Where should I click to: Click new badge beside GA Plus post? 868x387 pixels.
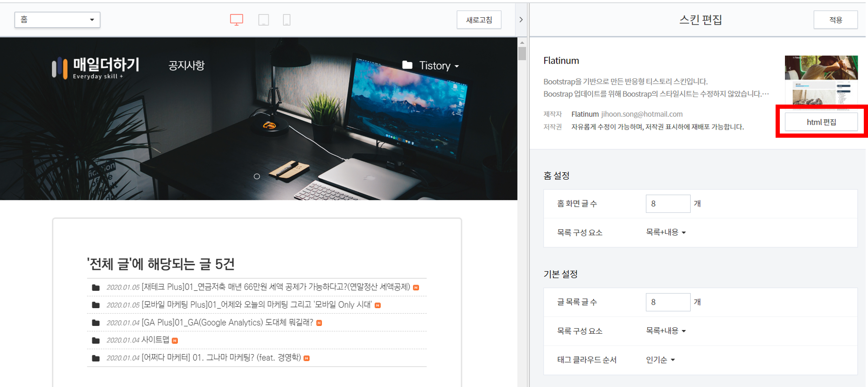tap(319, 323)
